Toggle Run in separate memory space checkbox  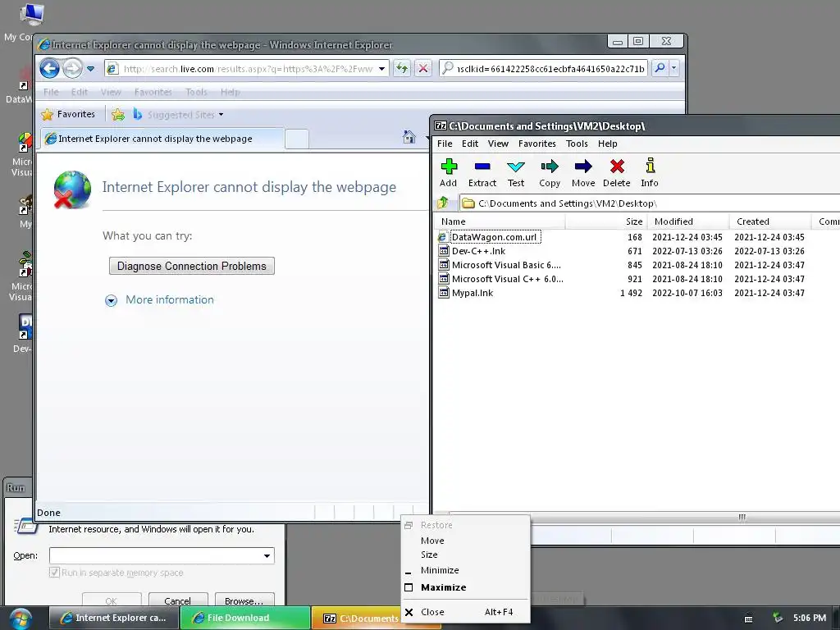pyautogui.click(x=54, y=572)
